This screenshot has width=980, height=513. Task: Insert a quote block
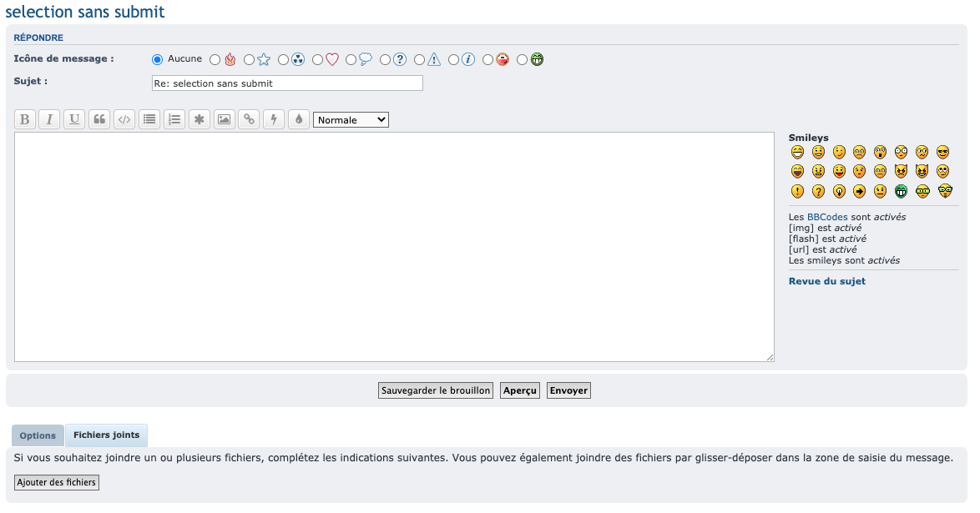coord(99,119)
